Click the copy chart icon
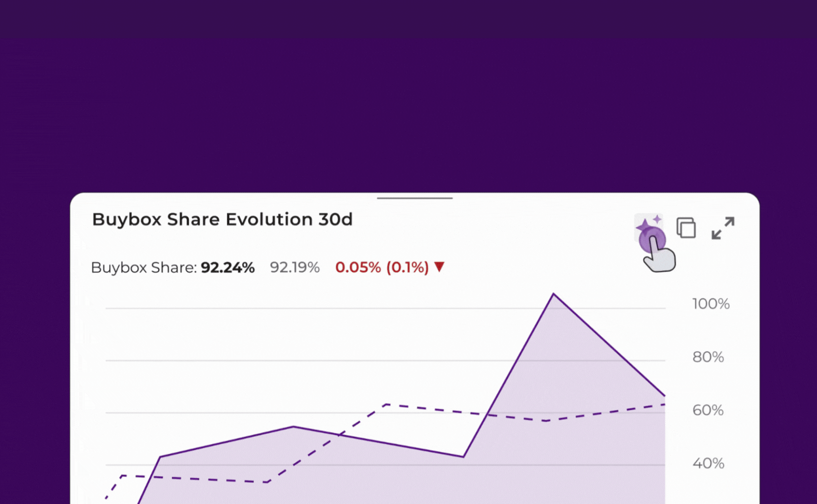817x504 pixels. [x=686, y=228]
